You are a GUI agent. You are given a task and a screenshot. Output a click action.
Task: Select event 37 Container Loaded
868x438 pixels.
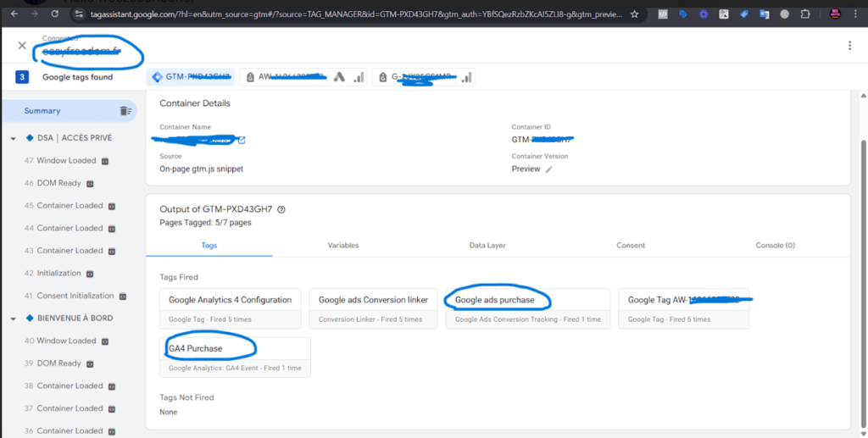70,408
